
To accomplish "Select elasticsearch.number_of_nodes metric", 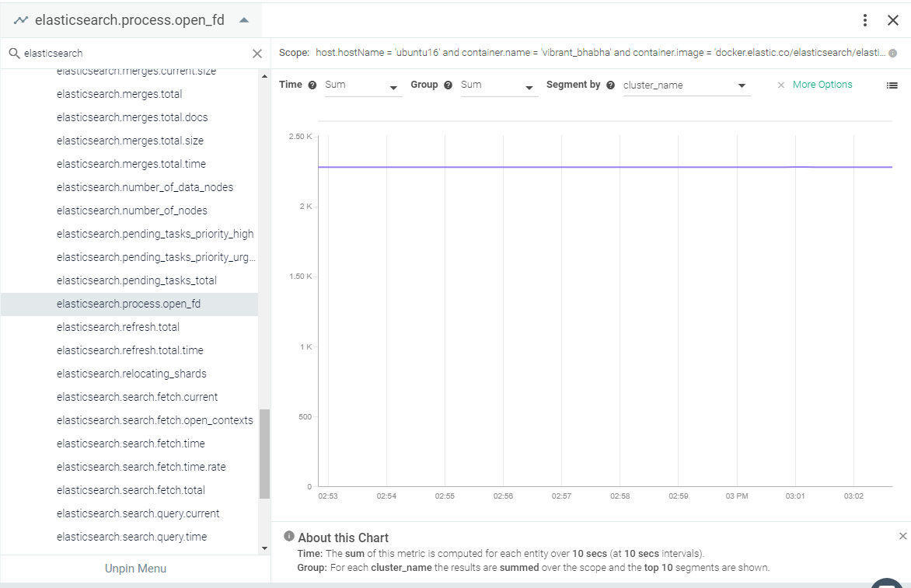I will pos(129,210).
